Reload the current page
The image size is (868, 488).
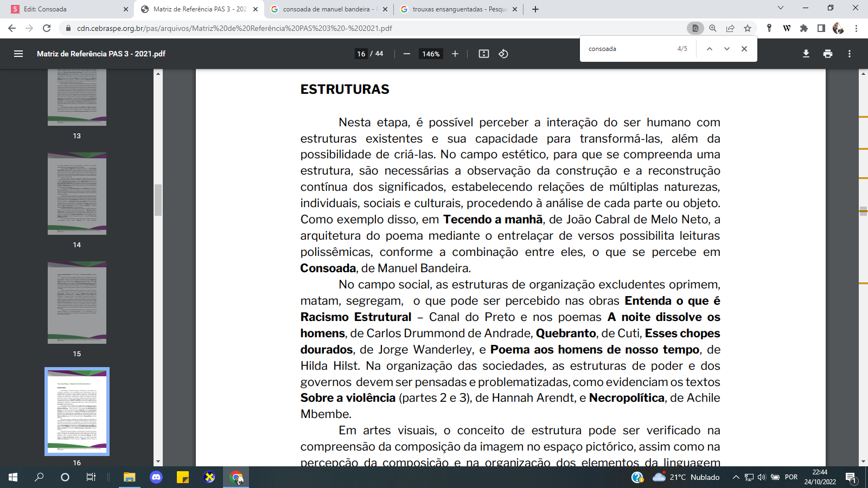47,28
